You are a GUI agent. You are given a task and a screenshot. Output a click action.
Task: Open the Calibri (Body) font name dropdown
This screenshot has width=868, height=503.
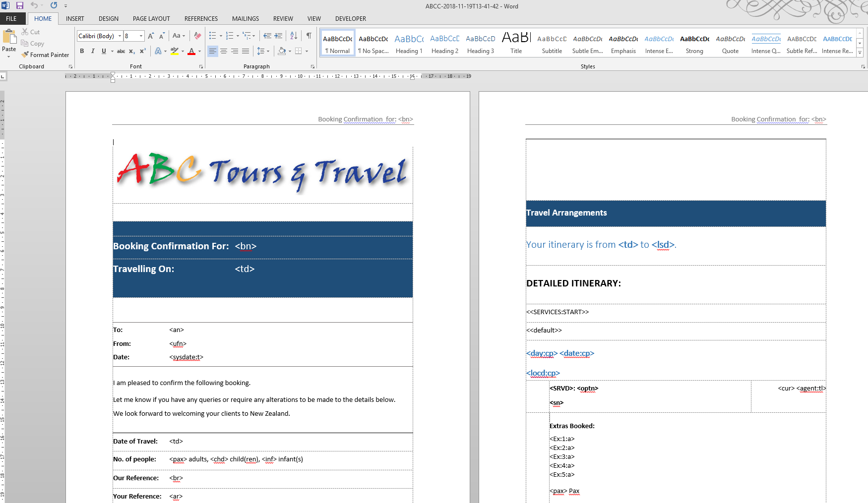tap(120, 36)
